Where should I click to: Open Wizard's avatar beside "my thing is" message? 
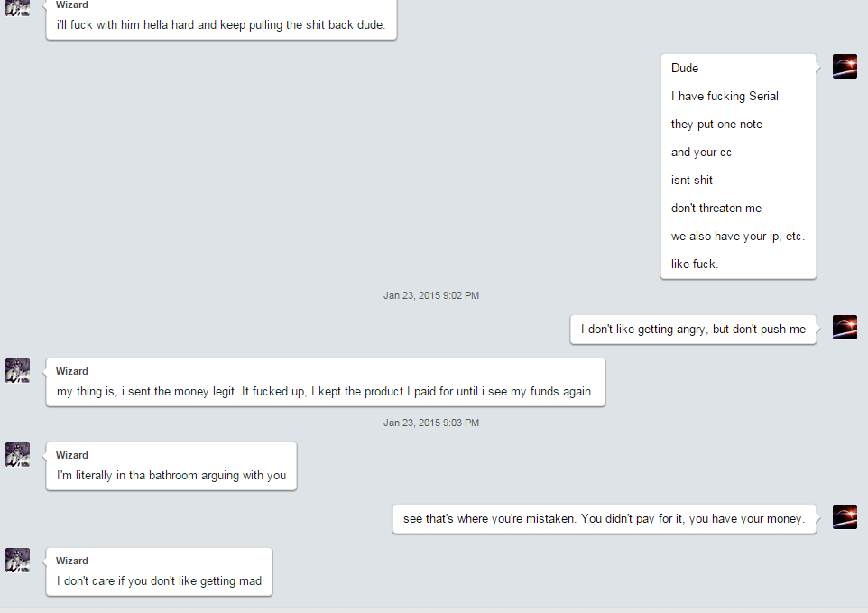click(18, 370)
